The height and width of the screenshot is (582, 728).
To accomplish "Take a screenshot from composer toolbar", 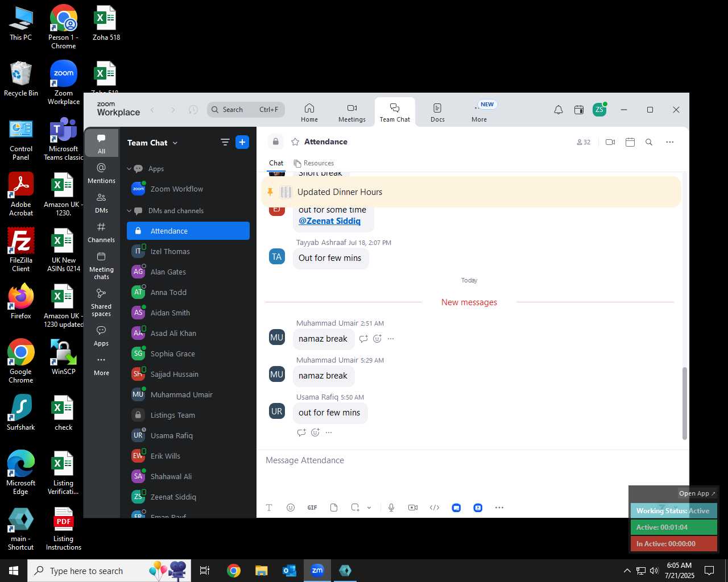I will click(355, 508).
